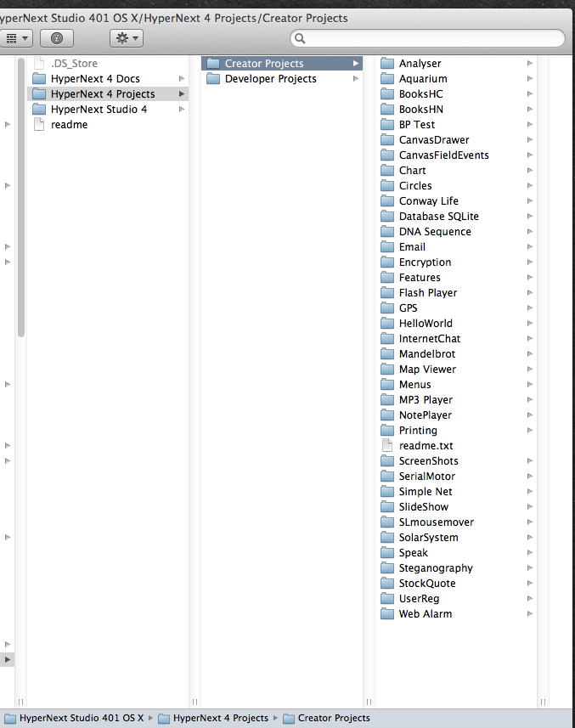Click the resize handle below the Creator Projects column
The height and width of the screenshot is (728, 575).
click(x=369, y=702)
